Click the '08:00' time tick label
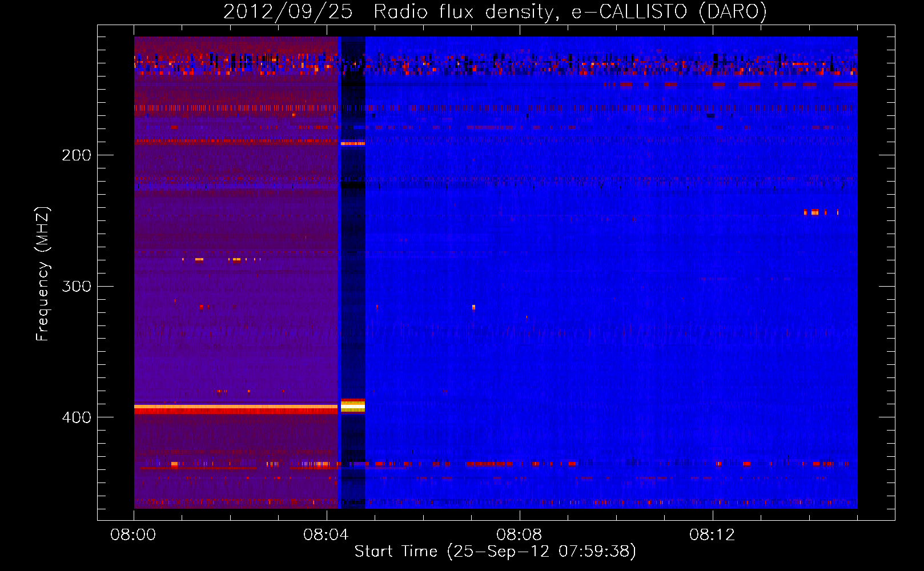The width and height of the screenshot is (924, 571). point(134,535)
